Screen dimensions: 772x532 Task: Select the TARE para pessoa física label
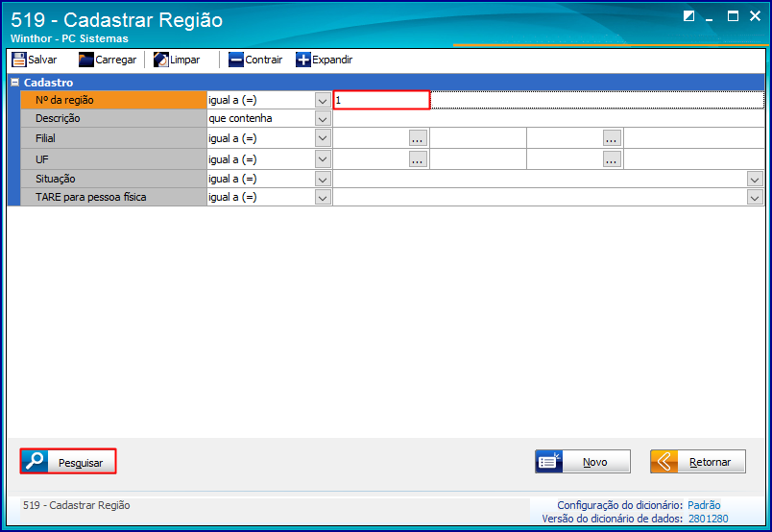(x=113, y=197)
